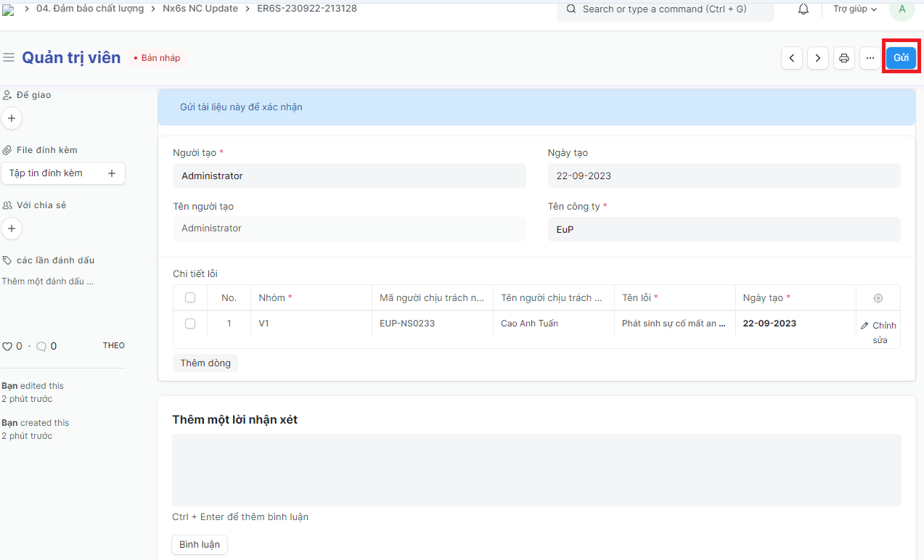Check the row 1 checkbox
The width and height of the screenshot is (924, 560).
190,324
